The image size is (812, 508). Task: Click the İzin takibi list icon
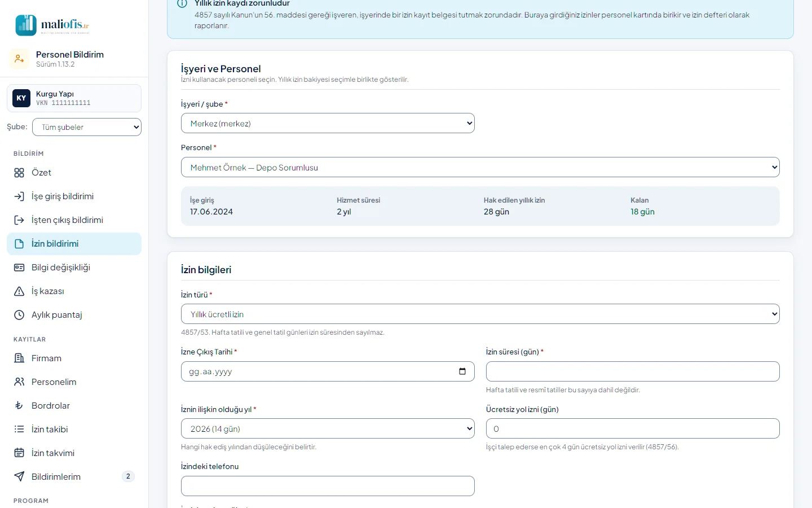[x=19, y=430]
